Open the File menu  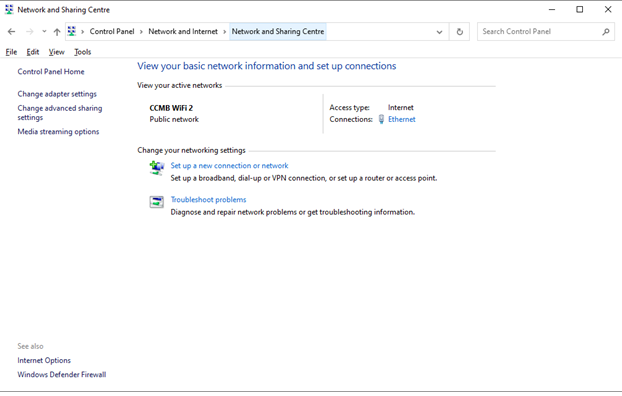pos(11,52)
